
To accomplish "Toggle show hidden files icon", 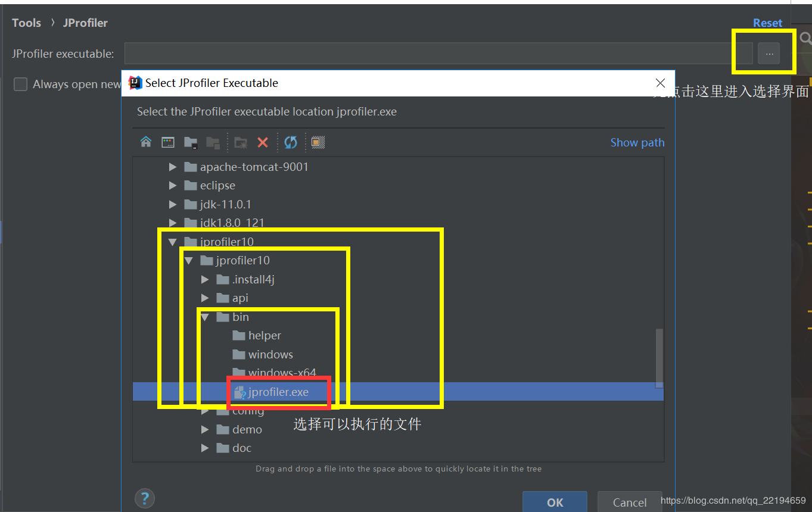I will pyautogui.click(x=318, y=142).
